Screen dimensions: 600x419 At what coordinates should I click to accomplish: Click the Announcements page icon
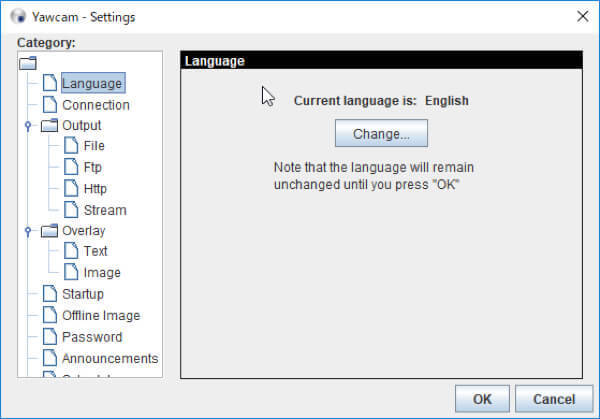click(x=50, y=358)
